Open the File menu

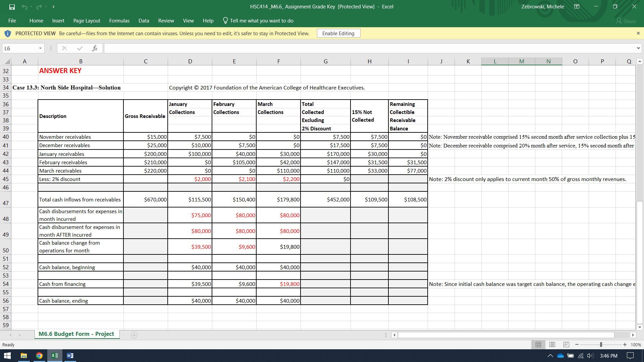tap(12, 21)
